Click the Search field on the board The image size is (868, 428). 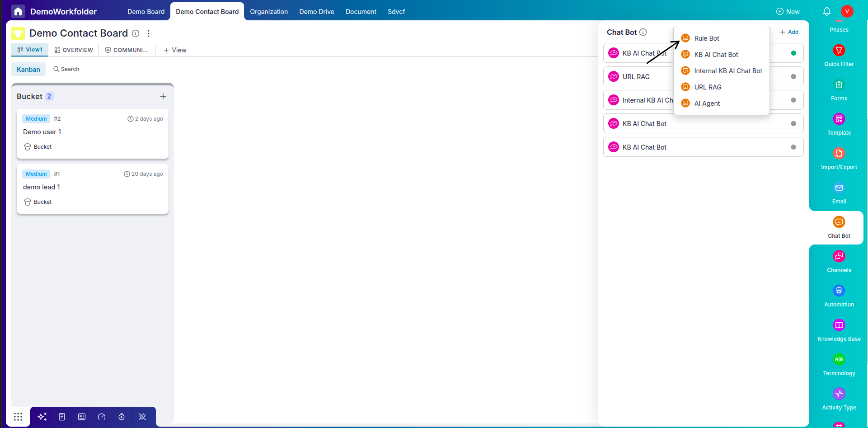click(x=66, y=69)
